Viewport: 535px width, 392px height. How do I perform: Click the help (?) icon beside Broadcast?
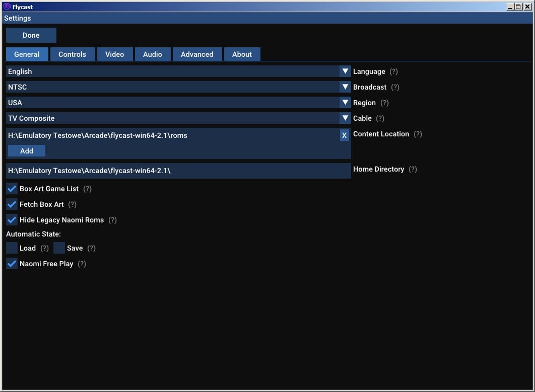pos(395,88)
